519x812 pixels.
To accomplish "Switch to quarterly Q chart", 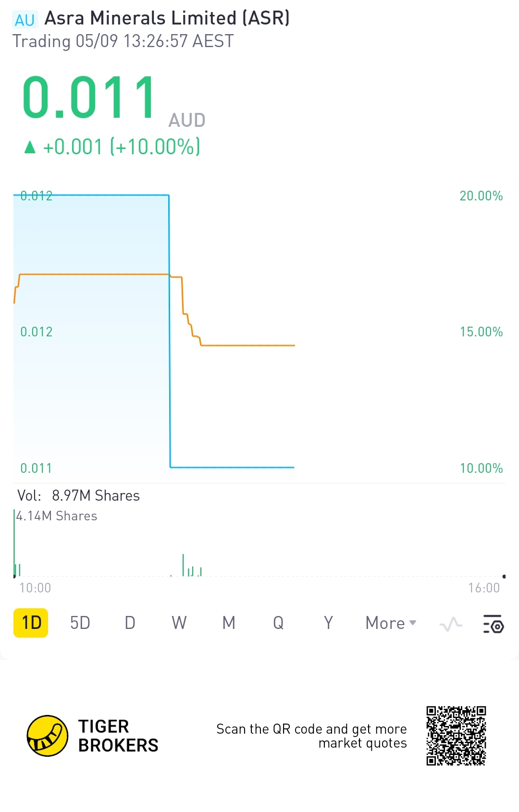I will (278, 623).
